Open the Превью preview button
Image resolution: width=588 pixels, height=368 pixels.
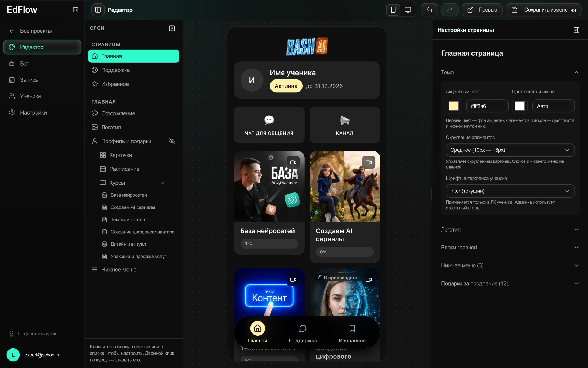coord(482,10)
